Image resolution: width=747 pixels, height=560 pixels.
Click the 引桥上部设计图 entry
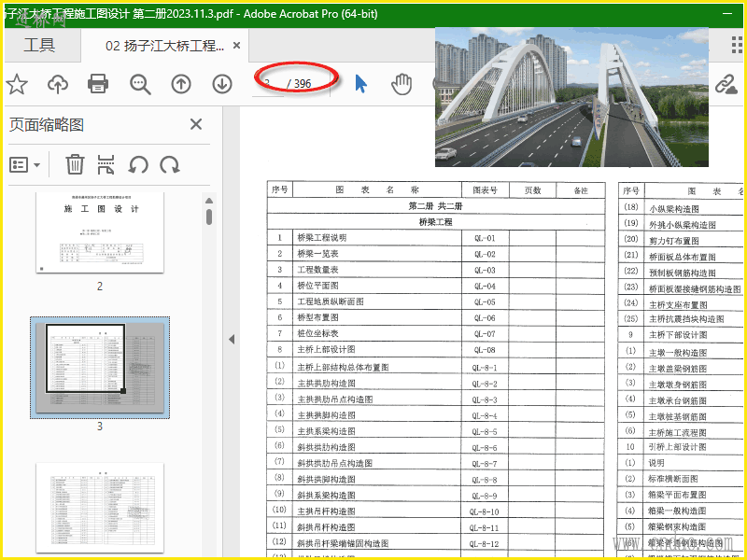pos(677,447)
